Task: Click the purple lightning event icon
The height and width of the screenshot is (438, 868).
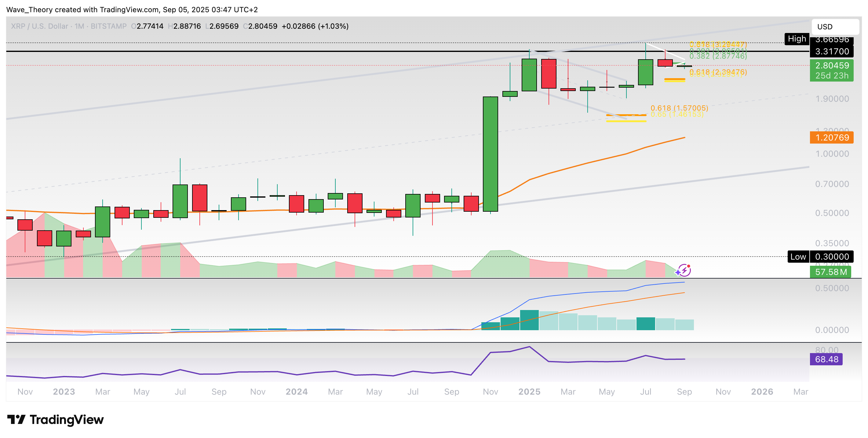Action: click(x=684, y=270)
